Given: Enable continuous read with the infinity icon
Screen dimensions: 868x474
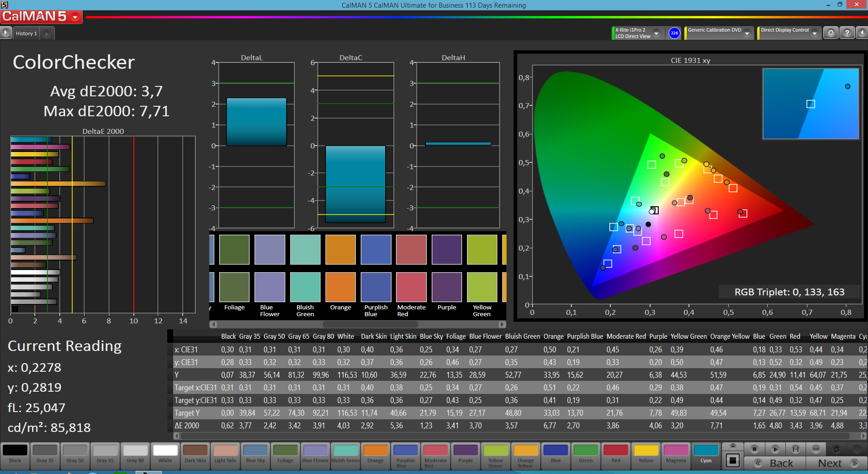Looking at the screenshot, I should pos(816,449).
